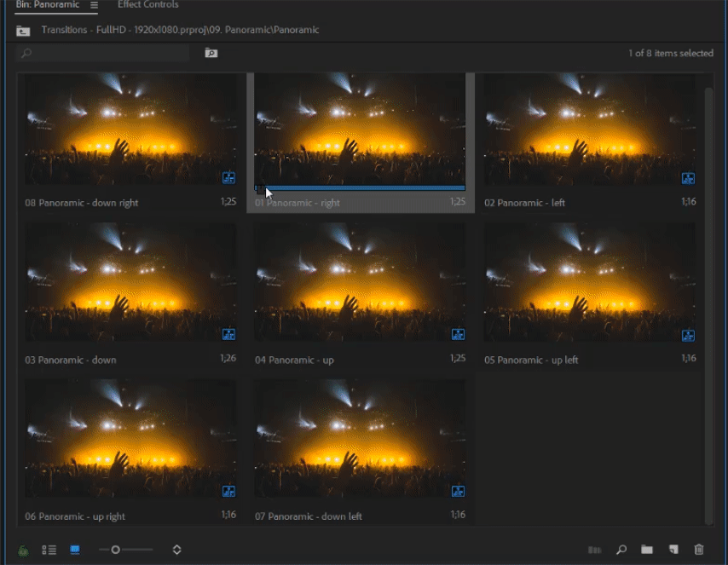Screen dimensions: 728x565
Task: Switch to Icon View
Action: pyautogui.click(x=75, y=550)
